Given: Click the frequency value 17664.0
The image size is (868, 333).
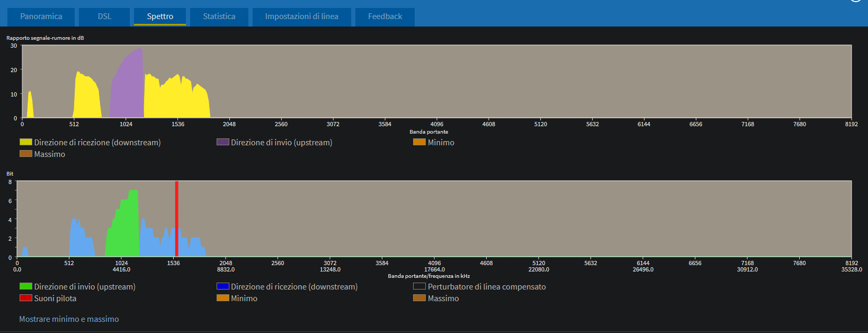Looking at the screenshot, I should [x=434, y=270].
